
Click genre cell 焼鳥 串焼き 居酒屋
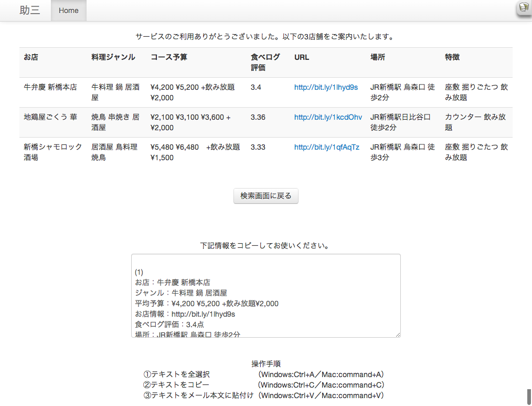pos(115,122)
